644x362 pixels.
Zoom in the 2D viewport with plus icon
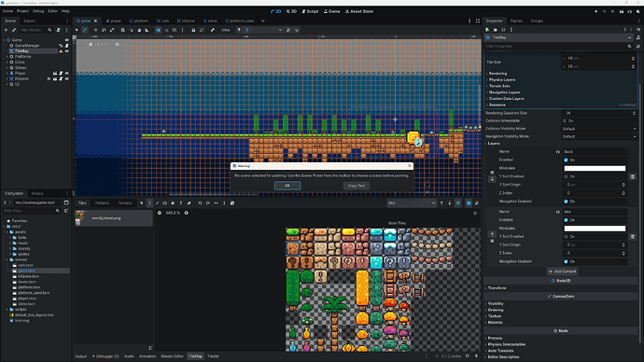(117, 45)
